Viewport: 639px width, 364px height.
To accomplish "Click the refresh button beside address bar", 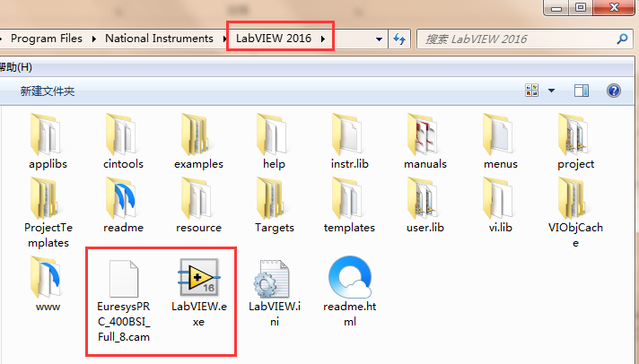I will [x=400, y=39].
